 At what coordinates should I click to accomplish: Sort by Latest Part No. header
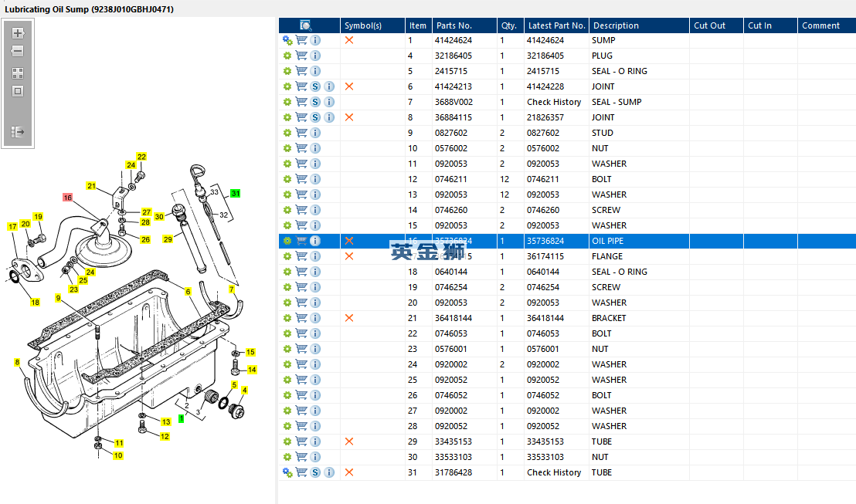(556, 25)
